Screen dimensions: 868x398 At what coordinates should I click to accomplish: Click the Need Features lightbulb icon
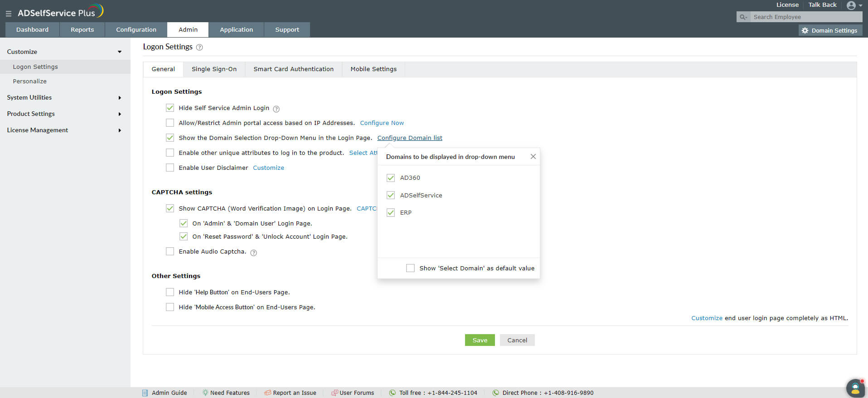point(205,393)
